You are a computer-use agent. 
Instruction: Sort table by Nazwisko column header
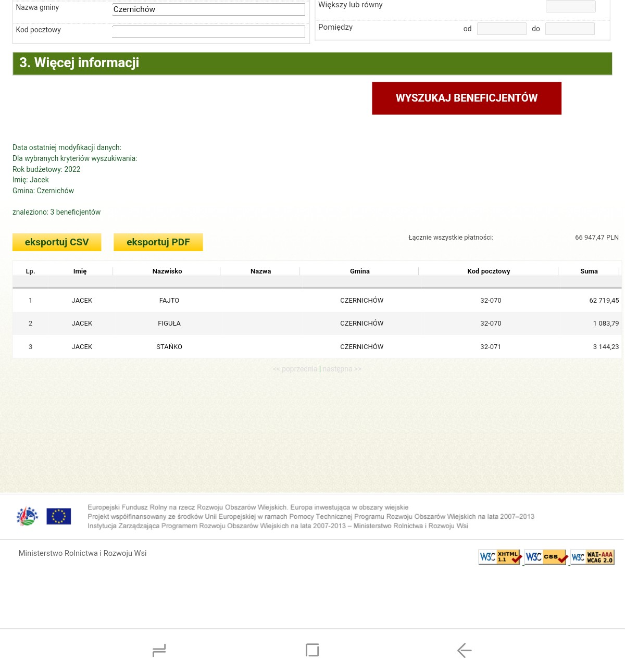tap(167, 271)
